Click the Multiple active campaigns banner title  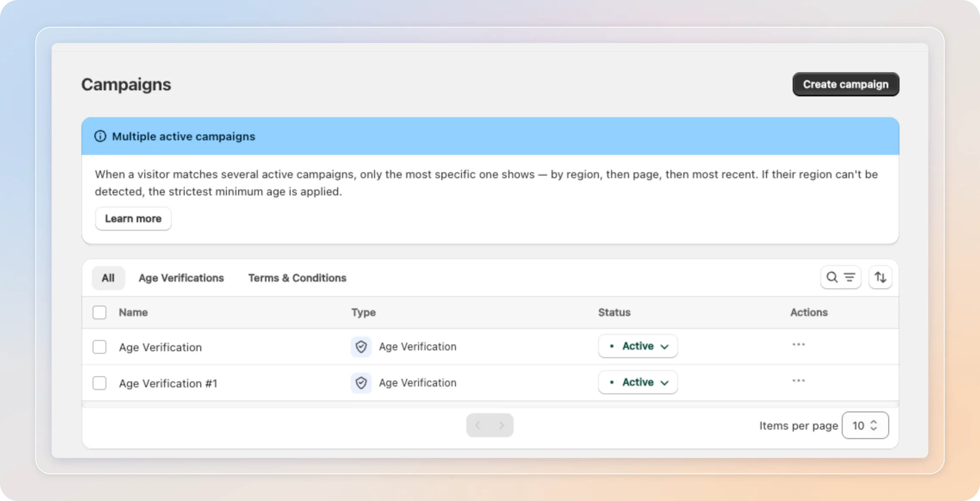tap(183, 136)
